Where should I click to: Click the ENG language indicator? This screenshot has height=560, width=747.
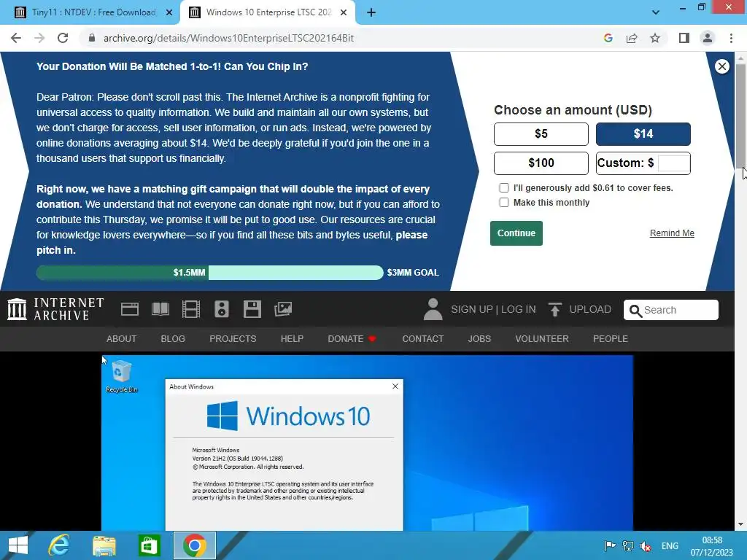click(670, 545)
